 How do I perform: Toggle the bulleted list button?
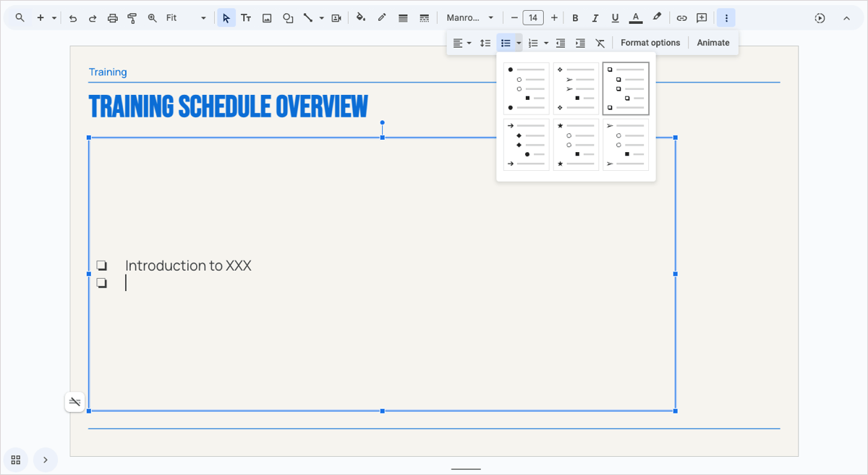click(x=506, y=43)
